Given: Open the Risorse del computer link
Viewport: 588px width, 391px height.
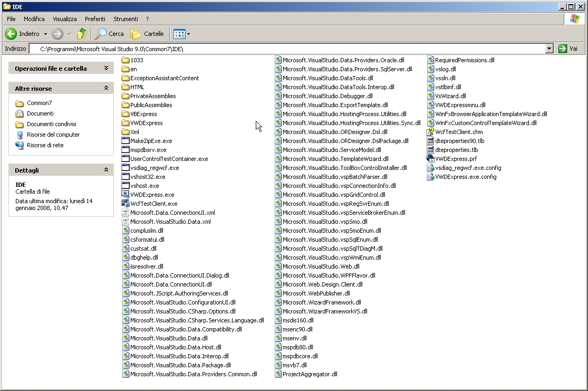Looking at the screenshot, I should 53,135.
